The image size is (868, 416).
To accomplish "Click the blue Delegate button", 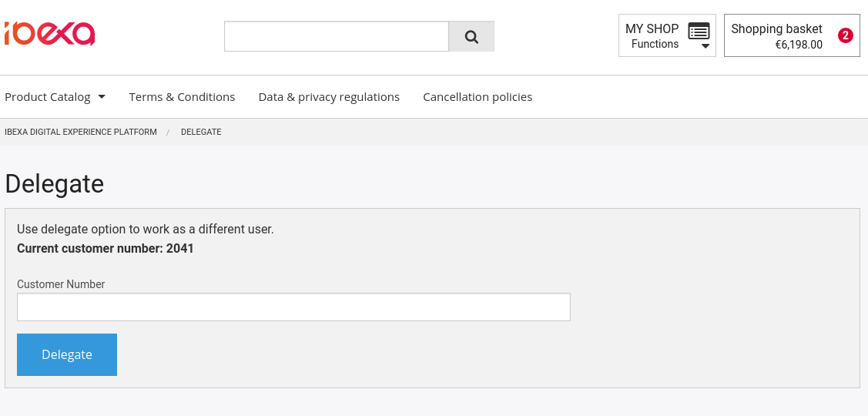I will tap(67, 354).
